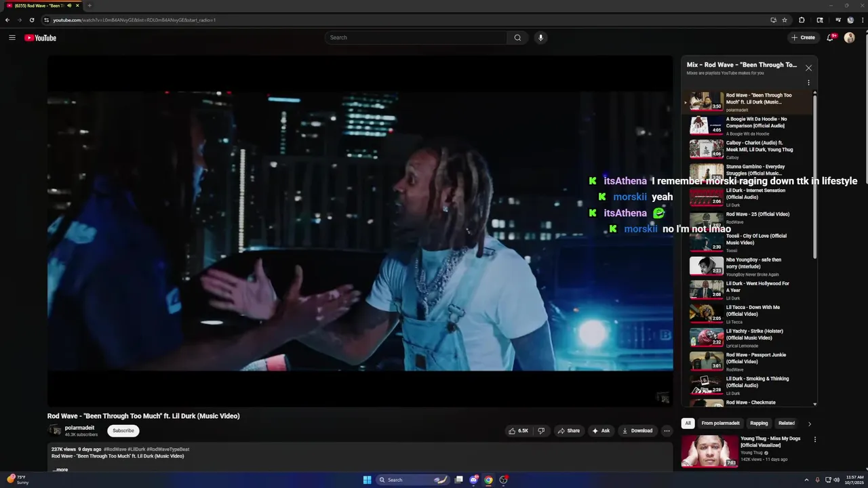Select the All filter chip

[x=688, y=424]
